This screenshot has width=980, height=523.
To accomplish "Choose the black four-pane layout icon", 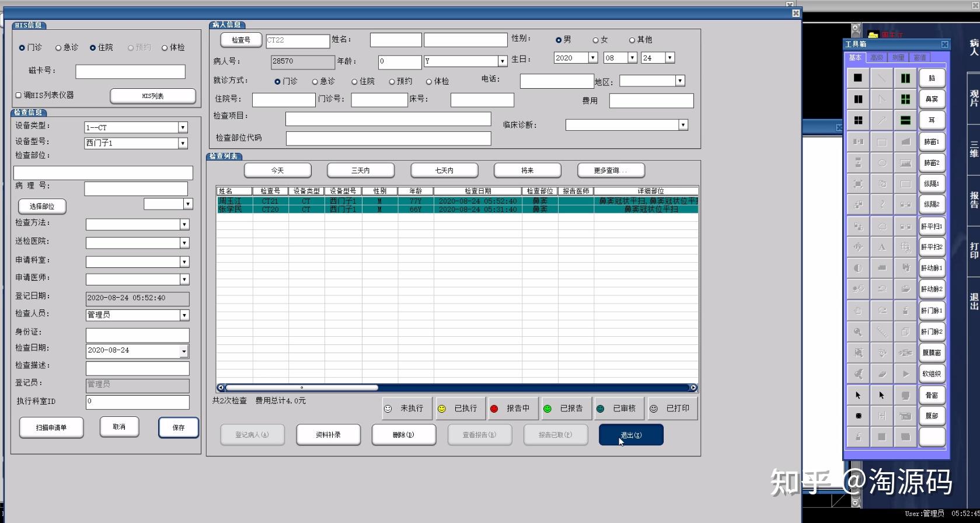I will click(858, 120).
